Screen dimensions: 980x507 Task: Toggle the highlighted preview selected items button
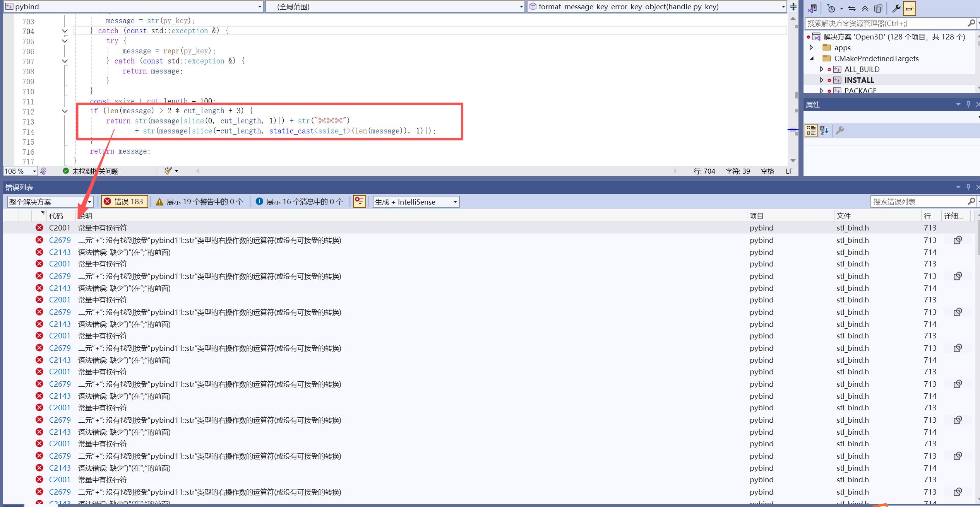pyautogui.click(x=910, y=9)
